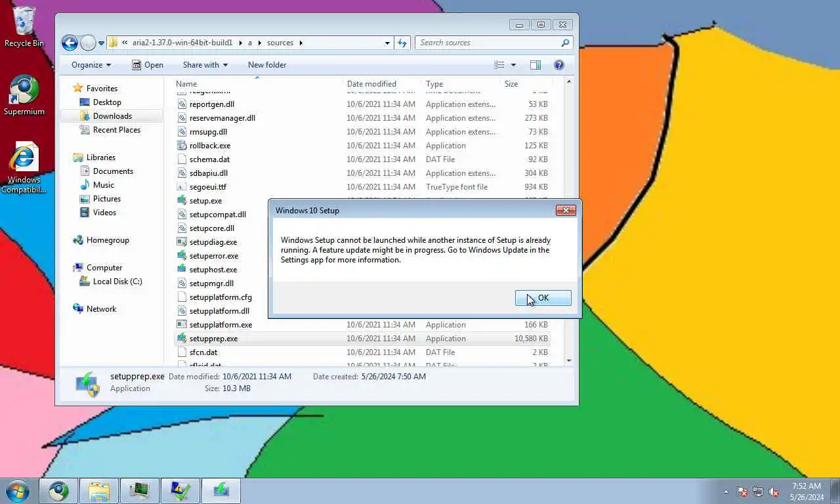The image size is (840, 504).
Task: Close the Windows 10 Setup dialog
Action: pos(566,210)
